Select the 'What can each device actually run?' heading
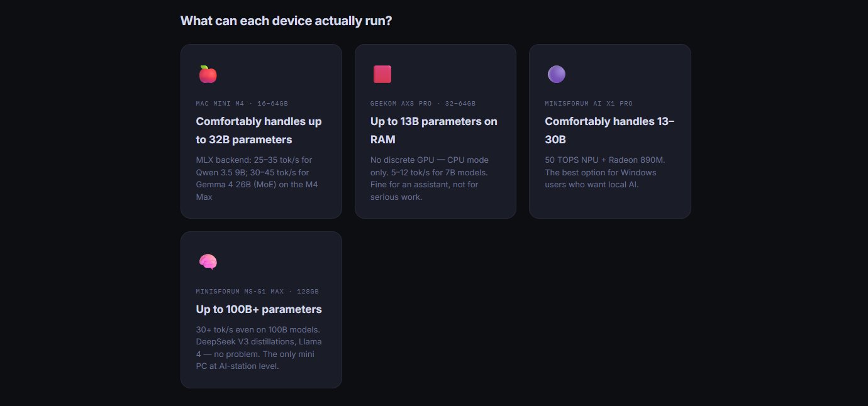 pos(286,21)
